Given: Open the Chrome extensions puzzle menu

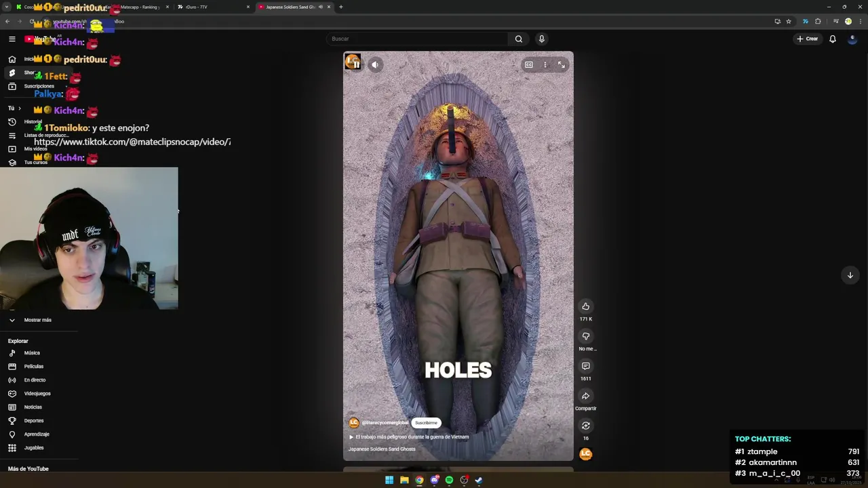Looking at the screenshot, I should pyautogui.click(x=818, y=21).
